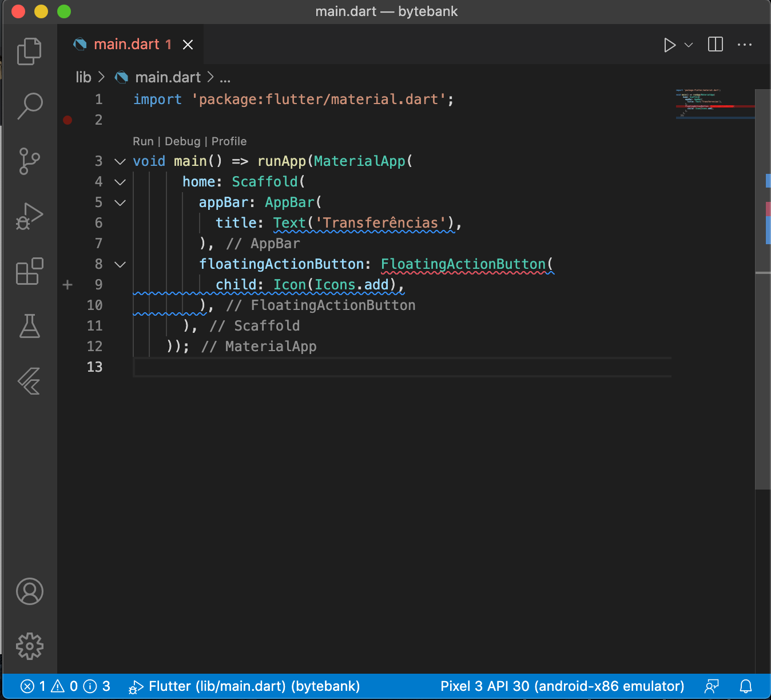Split the editor to the right
The height and width of the screenshot is (700, 771).
(716, 45)
